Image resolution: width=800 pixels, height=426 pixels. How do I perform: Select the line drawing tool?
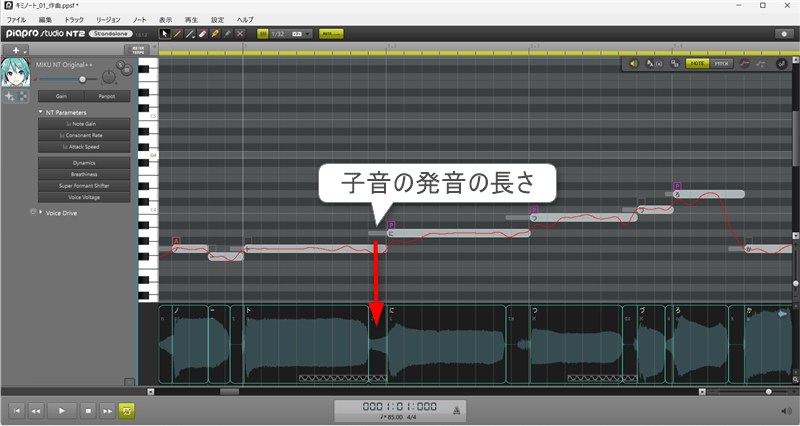(190, 34)
